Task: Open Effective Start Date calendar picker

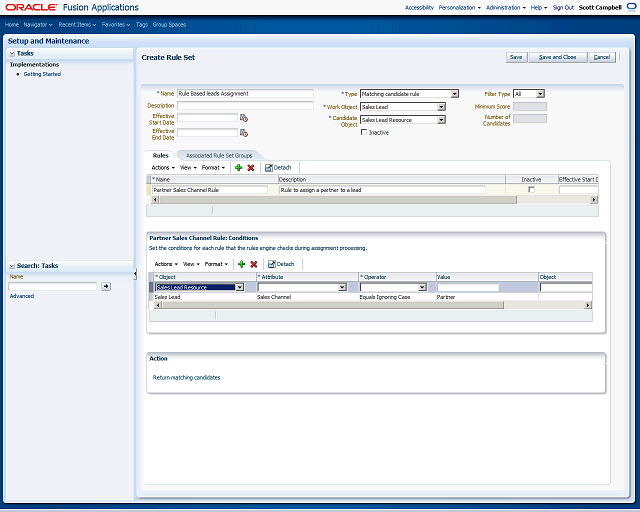Action: (x=244, y=118)
